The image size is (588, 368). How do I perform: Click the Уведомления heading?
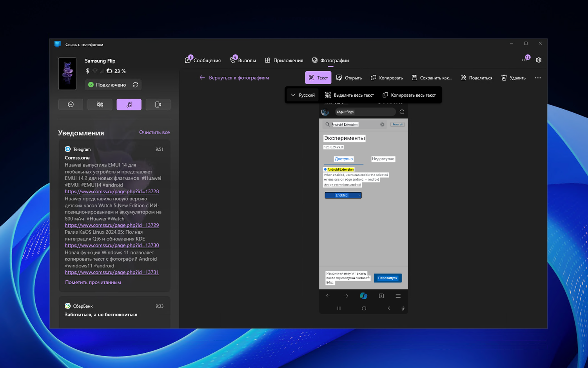(x=81, y=133)
